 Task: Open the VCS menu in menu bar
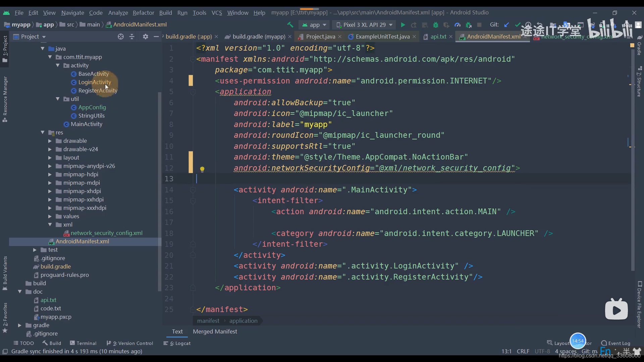pos(217,12)
